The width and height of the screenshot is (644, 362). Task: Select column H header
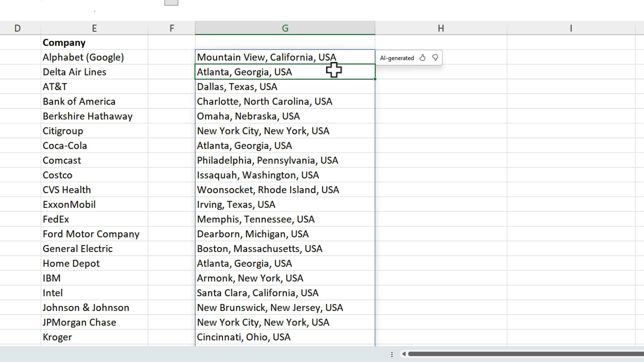[x=441, y=28]
